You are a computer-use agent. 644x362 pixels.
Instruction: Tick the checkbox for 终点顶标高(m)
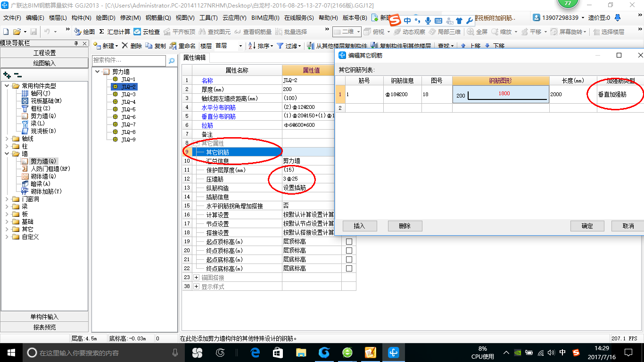[x=349, y=250]
